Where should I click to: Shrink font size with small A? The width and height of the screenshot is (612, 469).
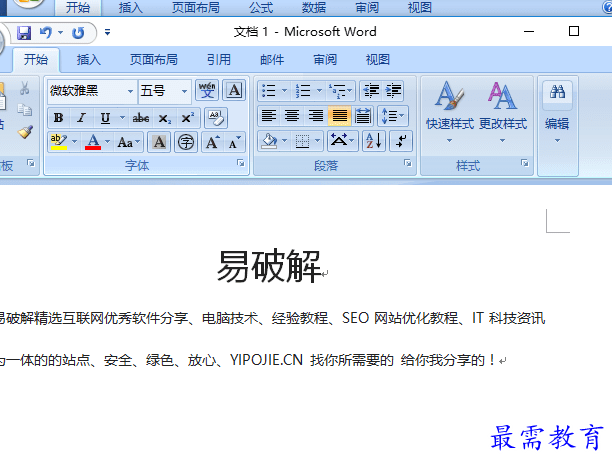click(235, 142)
